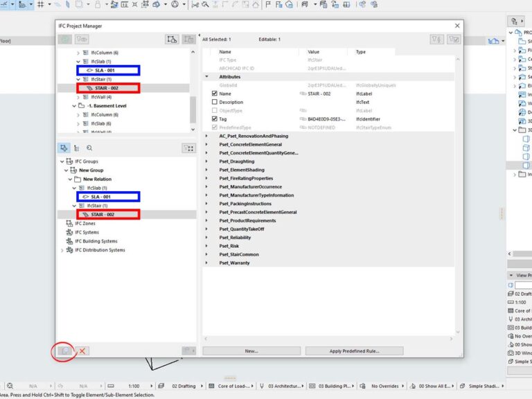Click IFC Zones icon row

[81, 223]
